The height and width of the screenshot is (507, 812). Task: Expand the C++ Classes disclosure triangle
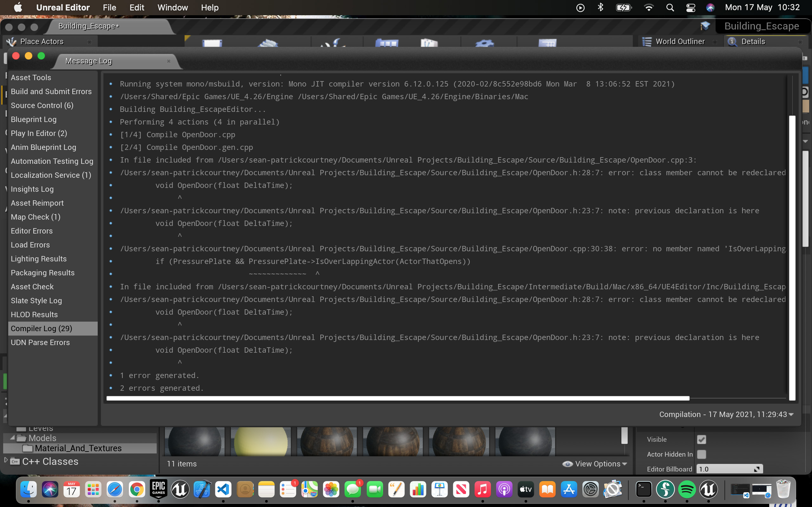(6, 460)
